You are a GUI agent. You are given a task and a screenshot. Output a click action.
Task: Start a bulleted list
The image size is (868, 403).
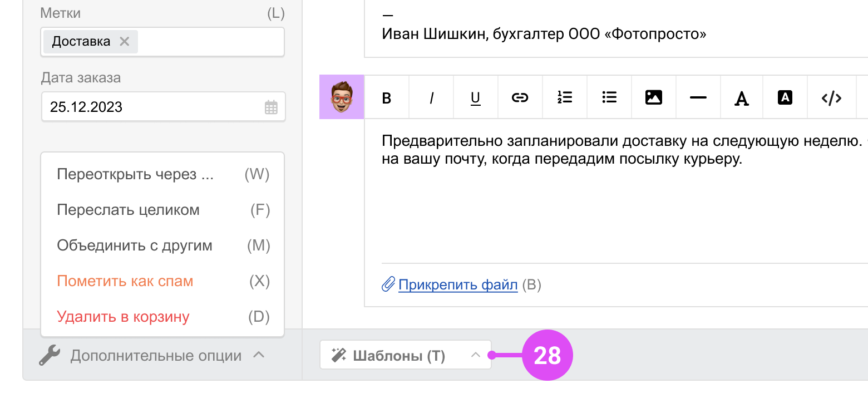(x=609, y=98)
